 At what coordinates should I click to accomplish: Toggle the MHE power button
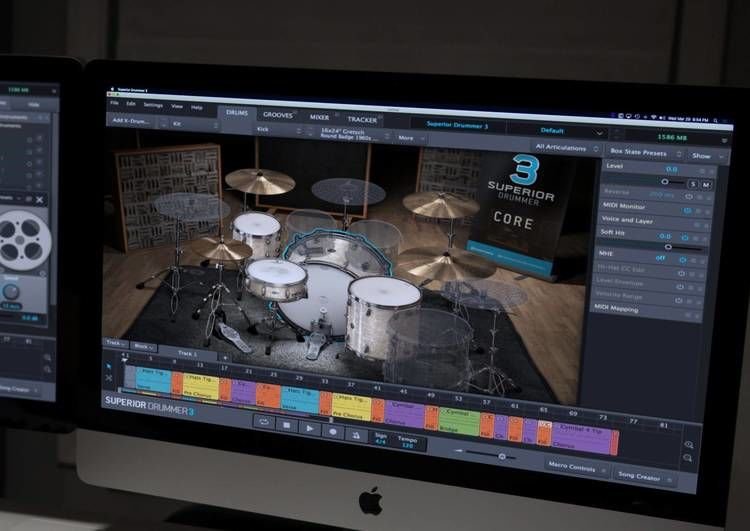point(683,260)
